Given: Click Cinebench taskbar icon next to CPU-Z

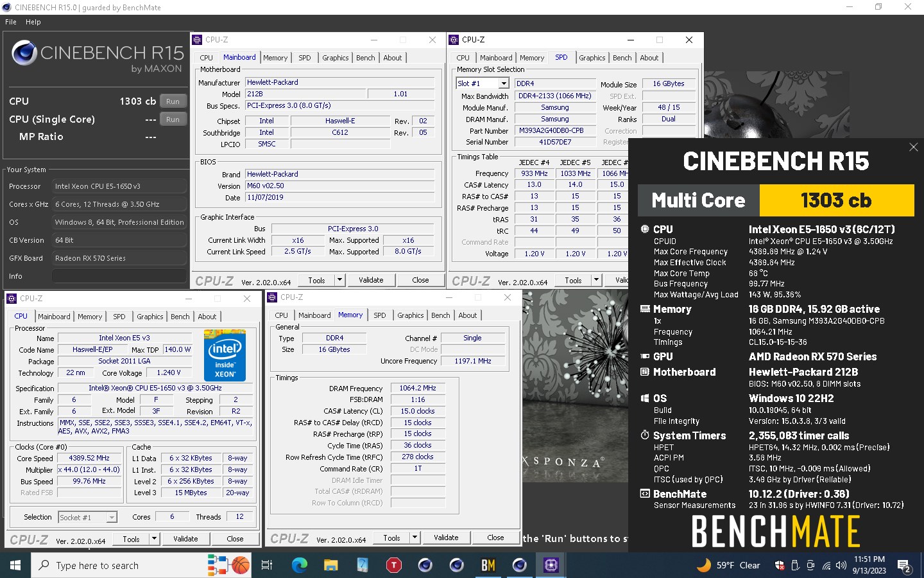Looking at the screenshot, I should pos(520,565).
